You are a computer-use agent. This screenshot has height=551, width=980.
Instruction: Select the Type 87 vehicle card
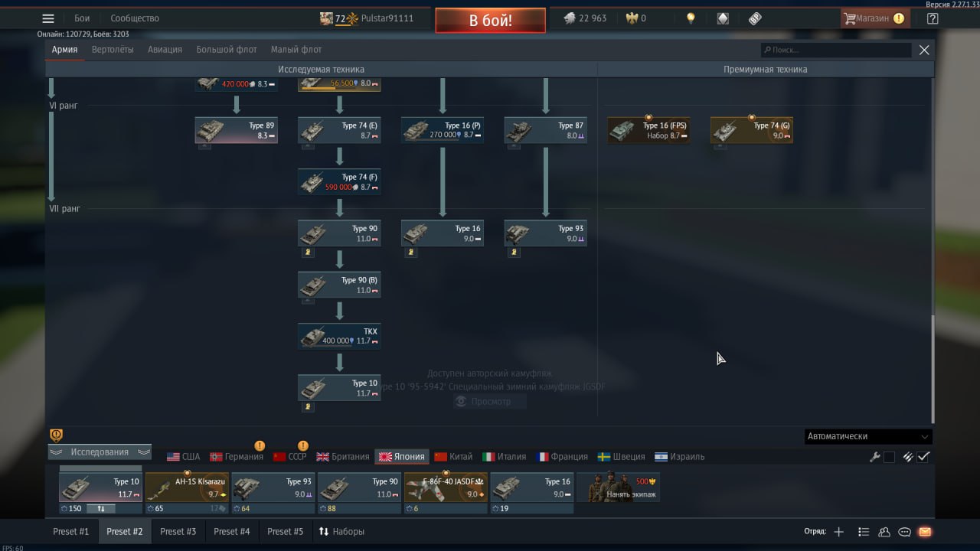(x=546, y=130)
